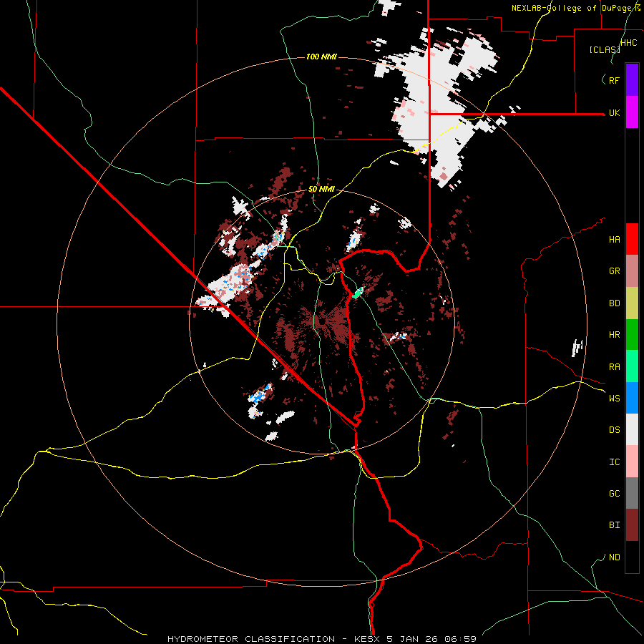
Task: Click the magenta UK legend color swatch
Action: click(x=632, y=112)
